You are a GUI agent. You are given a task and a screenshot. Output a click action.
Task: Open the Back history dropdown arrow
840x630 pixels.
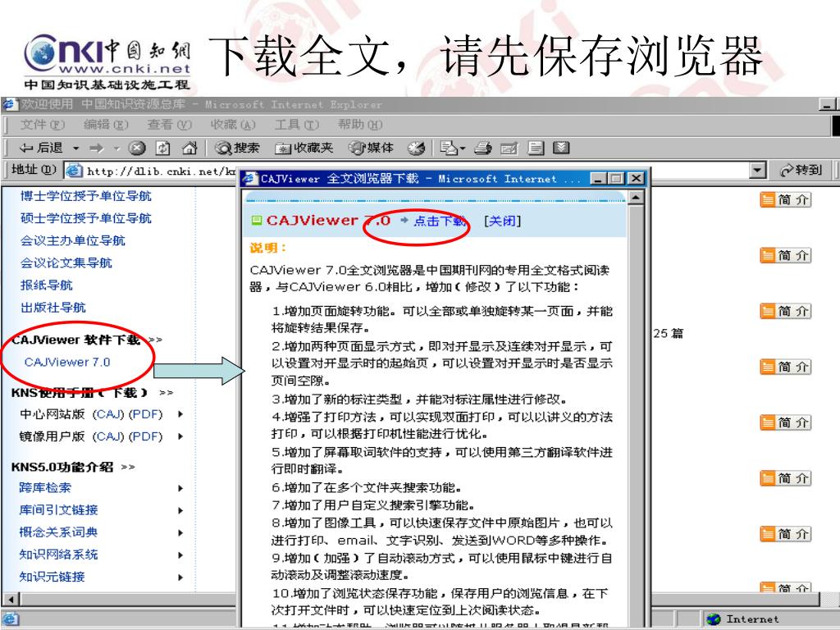tap(76, 148)
